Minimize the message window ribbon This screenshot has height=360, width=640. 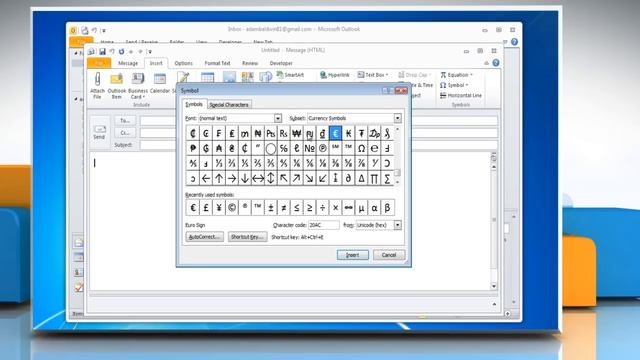[x=486, y=63]
